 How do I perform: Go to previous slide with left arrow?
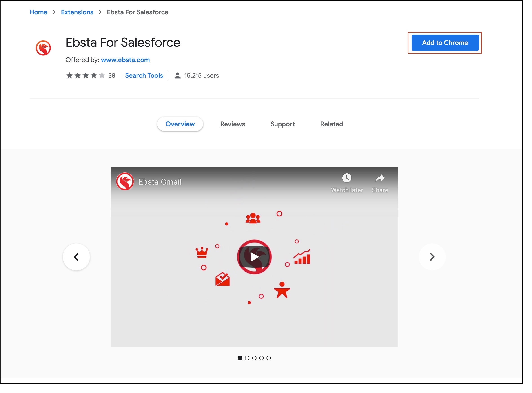pos(76,257)
